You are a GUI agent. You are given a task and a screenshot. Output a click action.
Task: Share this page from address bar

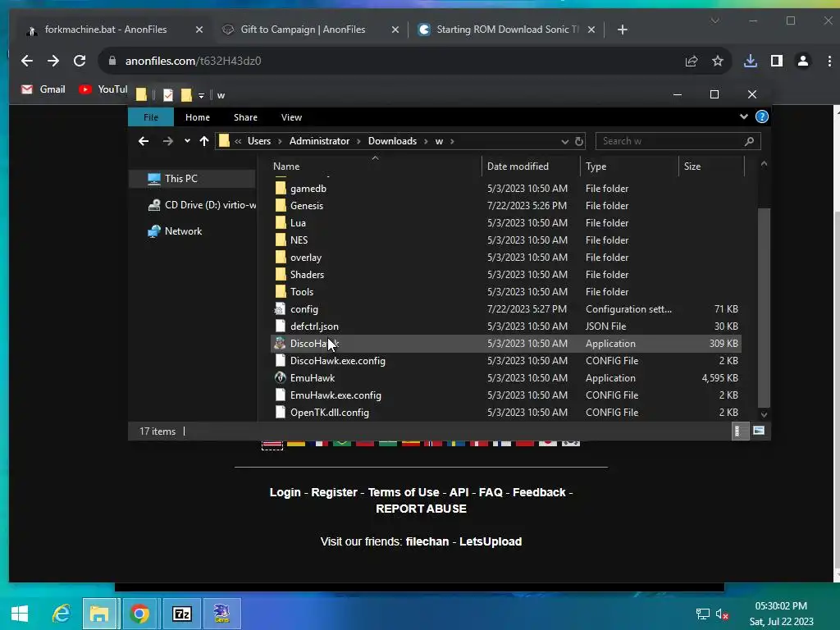(x=692, y=61)
